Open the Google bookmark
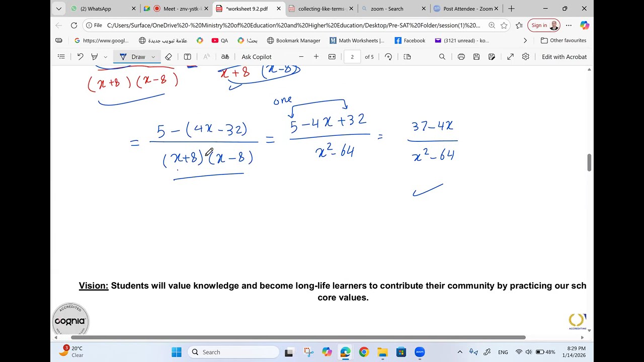 coord(101,40)
